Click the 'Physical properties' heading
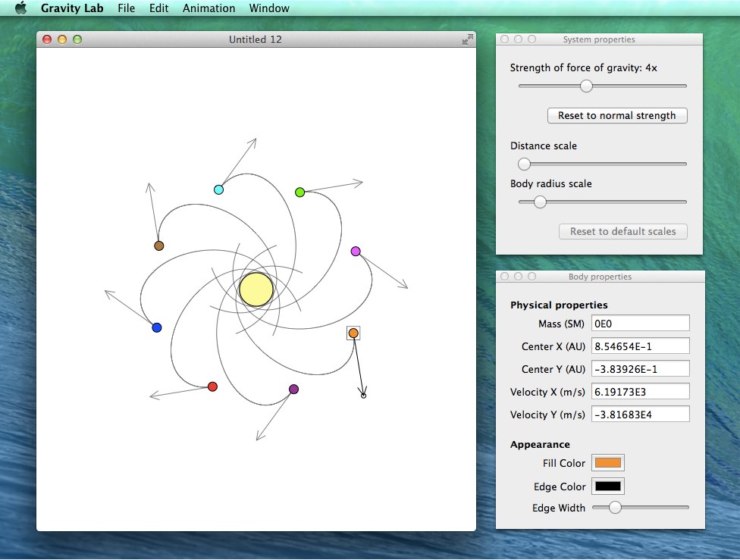This screenshot has height=560, width=740. coord(559,305)
